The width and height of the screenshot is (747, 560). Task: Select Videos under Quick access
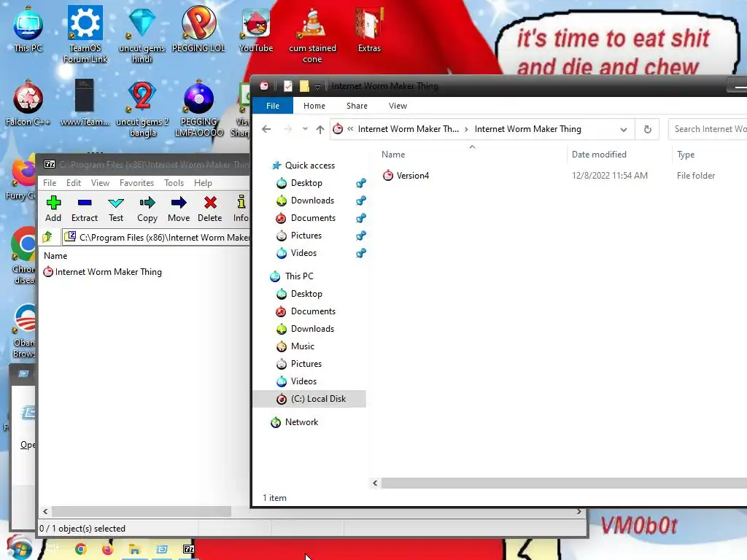tap(303, 253)
